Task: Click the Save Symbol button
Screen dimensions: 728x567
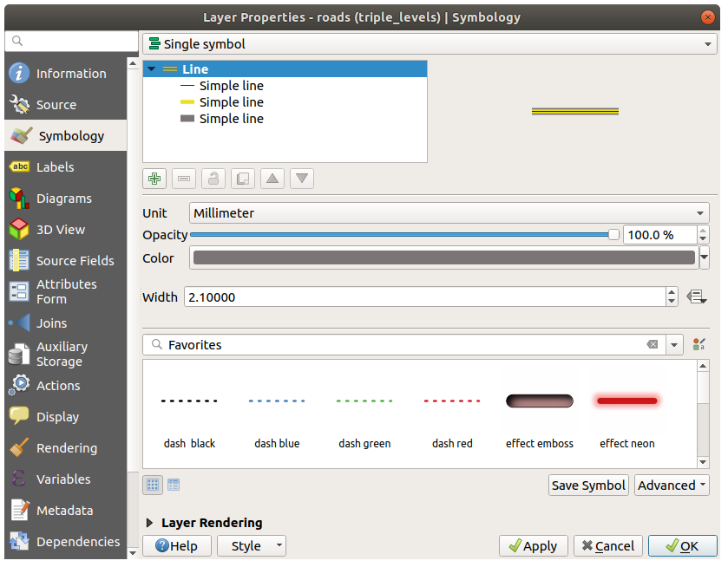Action: click(x=588, y=486)
